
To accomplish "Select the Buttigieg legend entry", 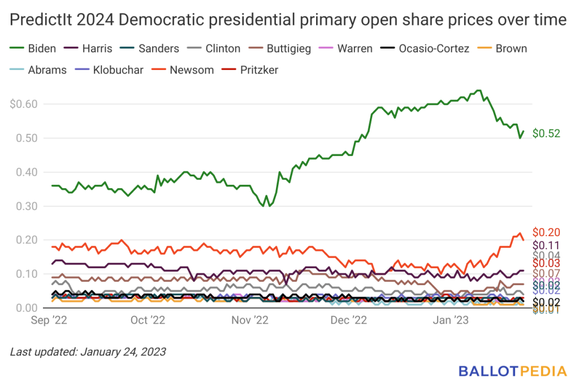I will tap(279, 49).
